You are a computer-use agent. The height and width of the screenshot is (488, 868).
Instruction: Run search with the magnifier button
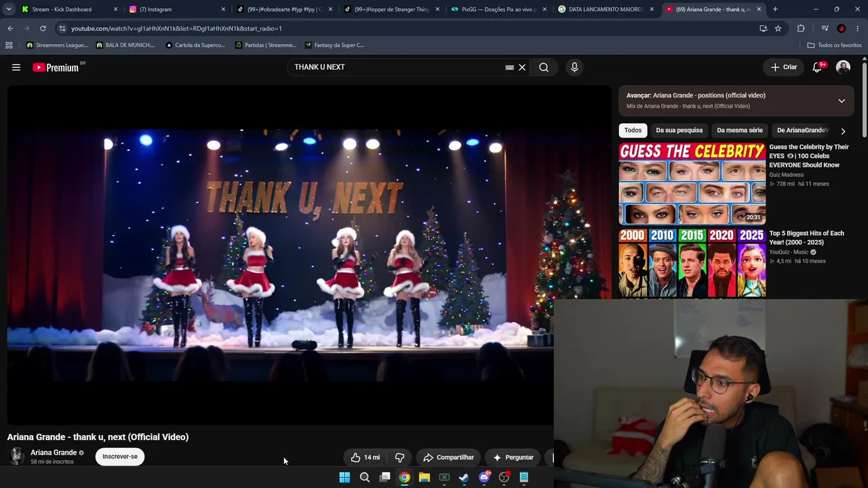[x=544, y=67]
